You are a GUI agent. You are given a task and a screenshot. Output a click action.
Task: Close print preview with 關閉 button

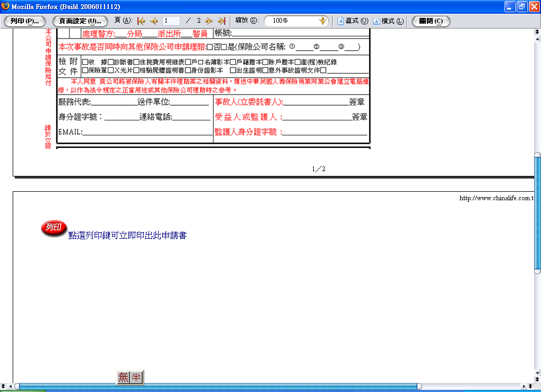tap(431, 21)
